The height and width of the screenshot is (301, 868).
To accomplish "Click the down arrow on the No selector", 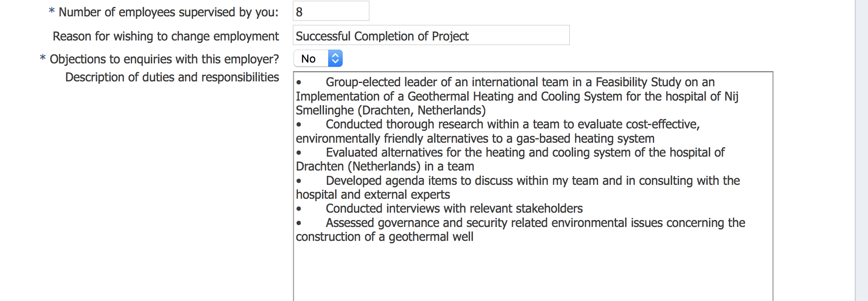I will click(x=334, y=61).
